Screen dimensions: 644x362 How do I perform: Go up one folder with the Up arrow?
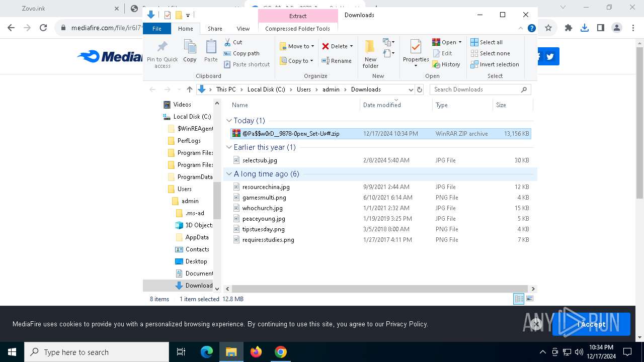tap(189, 89)
